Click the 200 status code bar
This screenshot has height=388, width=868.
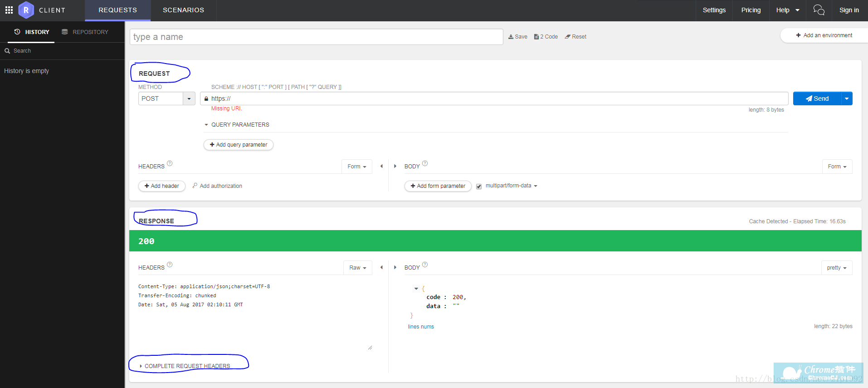(x=495, y=241)
